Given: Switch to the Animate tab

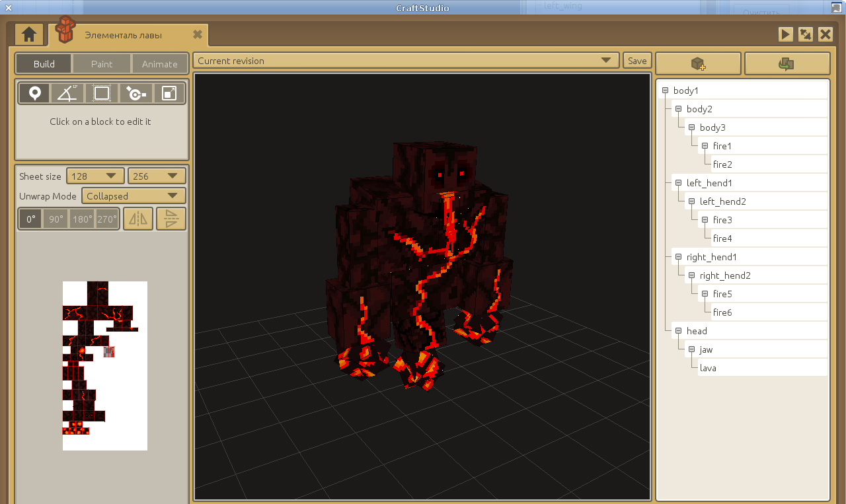Looking at the screenshot, I should 159,64.
